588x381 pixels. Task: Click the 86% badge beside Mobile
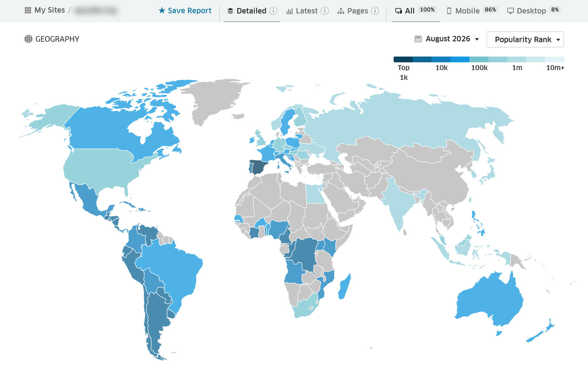pyautogui.click(x=490, y=10)
